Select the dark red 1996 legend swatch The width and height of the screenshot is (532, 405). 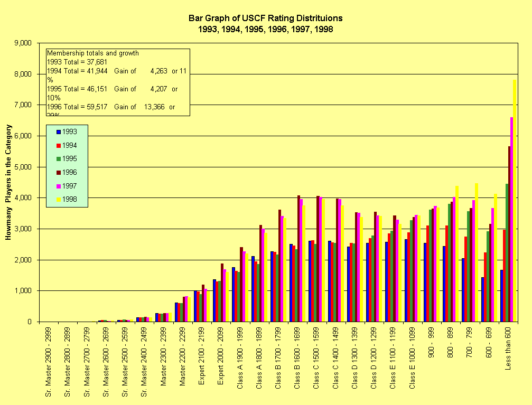(x=59, y=172)
